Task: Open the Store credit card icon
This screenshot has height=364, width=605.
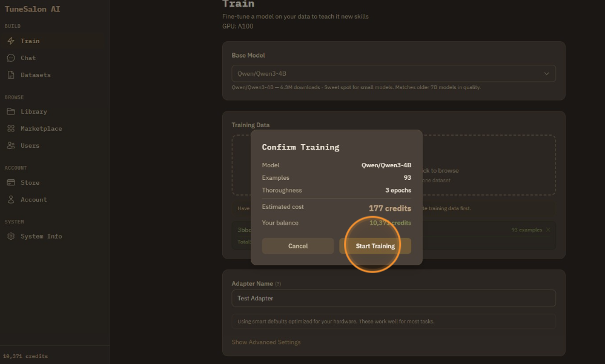Action: point(12,182)
